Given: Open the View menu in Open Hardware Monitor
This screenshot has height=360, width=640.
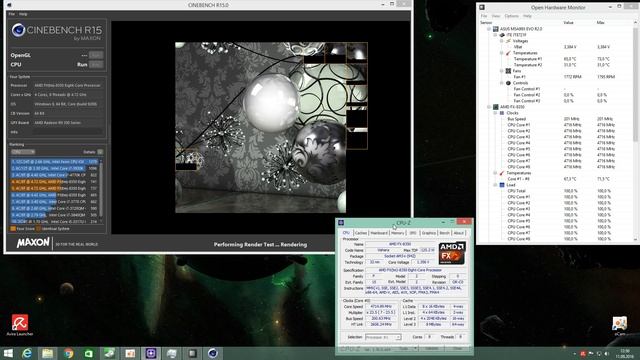Looking at the screenshot, I should [496, 16].
